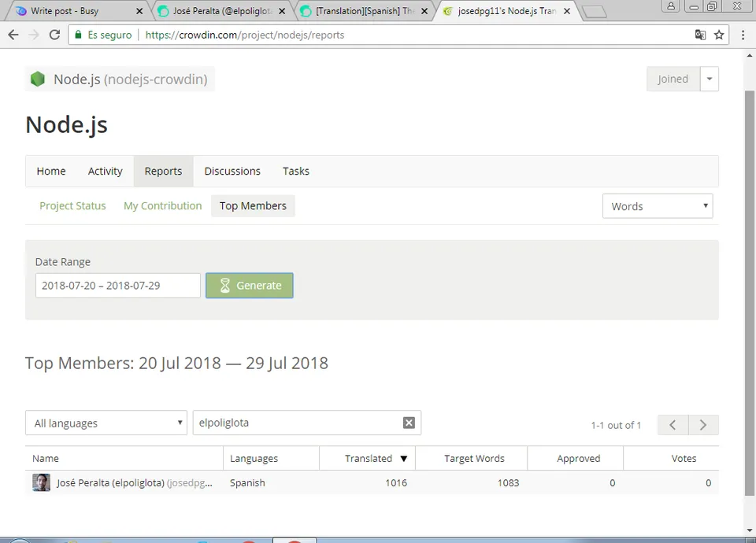View the Project Status report

click(x=72, y=205)
